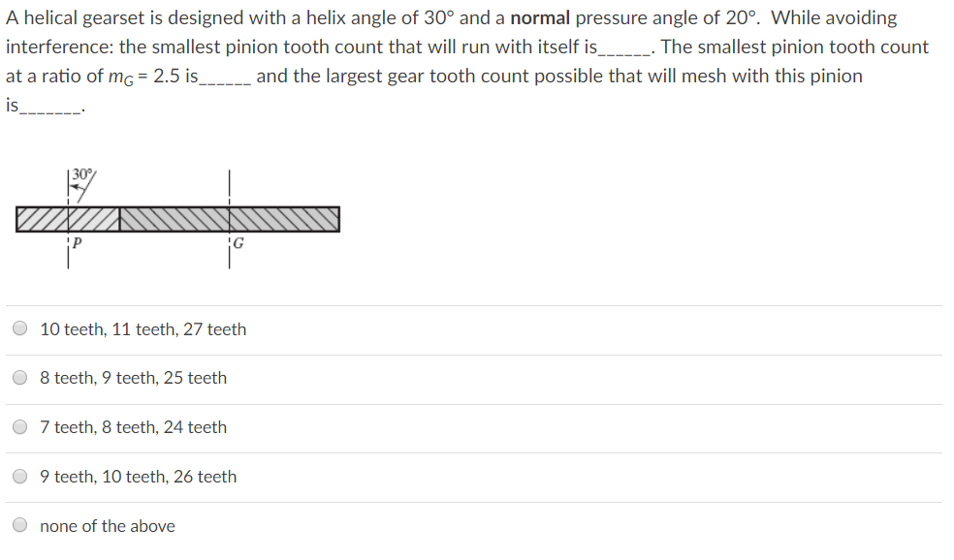Click the pinion label P in the diagram
Screen dimensions: 954x560
pos(76,240)
